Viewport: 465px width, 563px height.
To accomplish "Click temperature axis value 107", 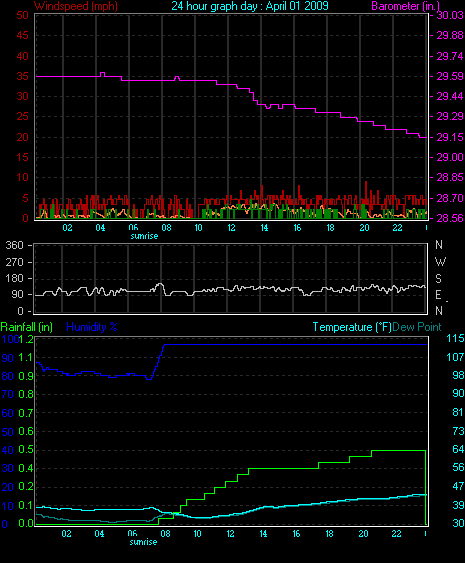I will tap(455, 357).
